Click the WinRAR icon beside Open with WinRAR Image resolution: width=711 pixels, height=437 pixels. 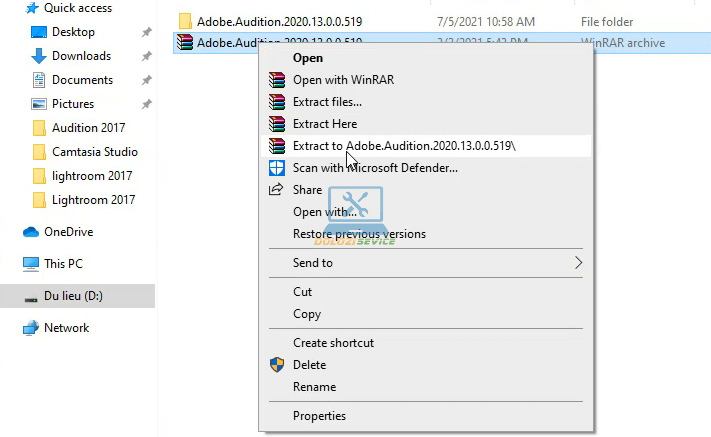[x=277, y=80]
